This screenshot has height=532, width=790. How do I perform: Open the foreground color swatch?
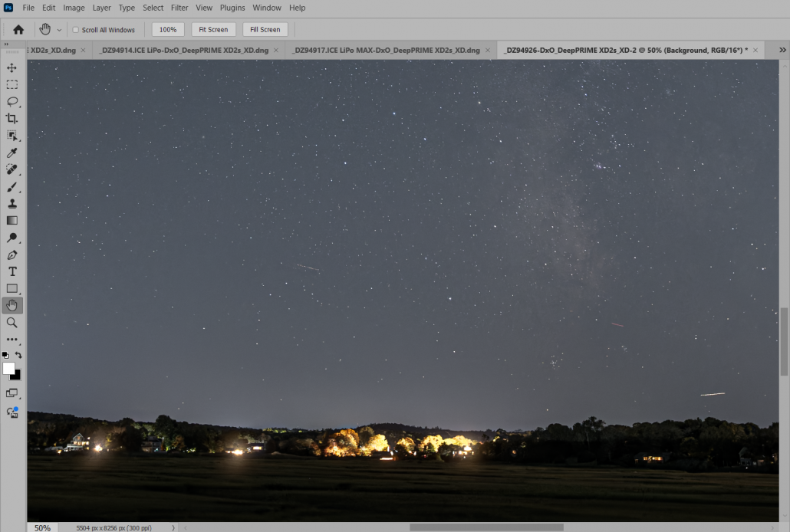[8, 369]
